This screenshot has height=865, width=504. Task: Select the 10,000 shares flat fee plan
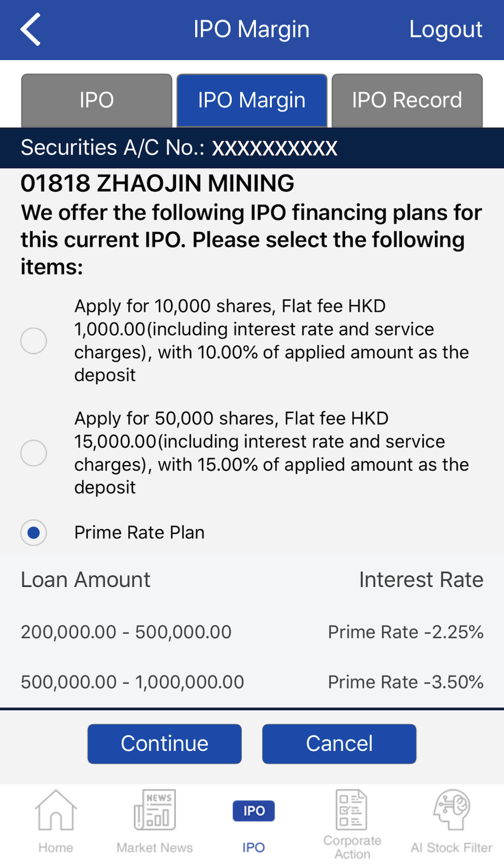34,341
